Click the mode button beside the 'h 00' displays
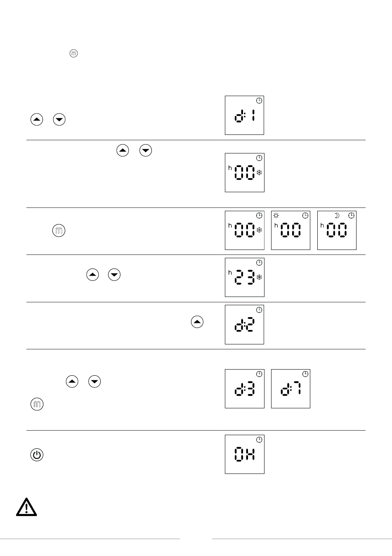The height and width of the screenshot is (556, 392). [x=59, y=231]
